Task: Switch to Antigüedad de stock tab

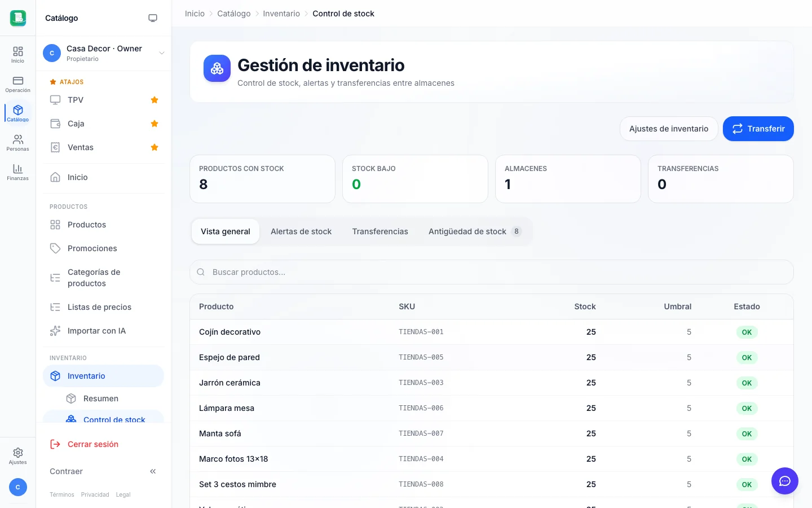Action: click(x=475, y=231)
